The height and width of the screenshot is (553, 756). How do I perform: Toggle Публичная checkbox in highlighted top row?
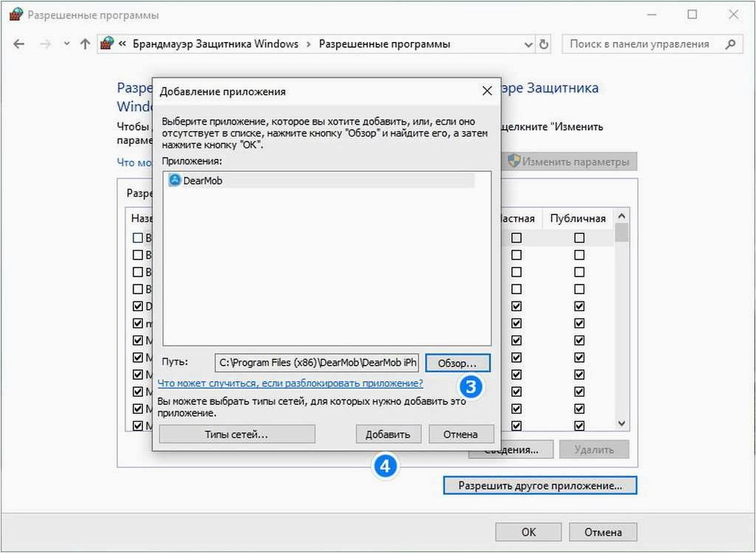coord(579,238)
